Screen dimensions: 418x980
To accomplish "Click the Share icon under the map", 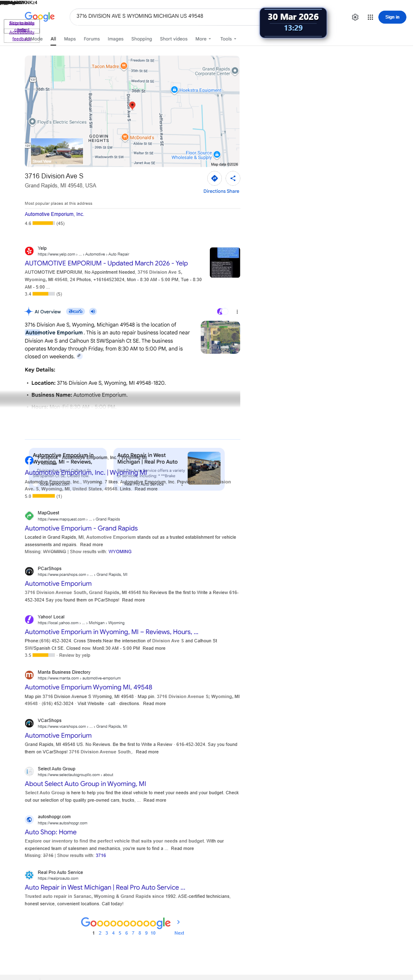I will [x=233, y=178].
